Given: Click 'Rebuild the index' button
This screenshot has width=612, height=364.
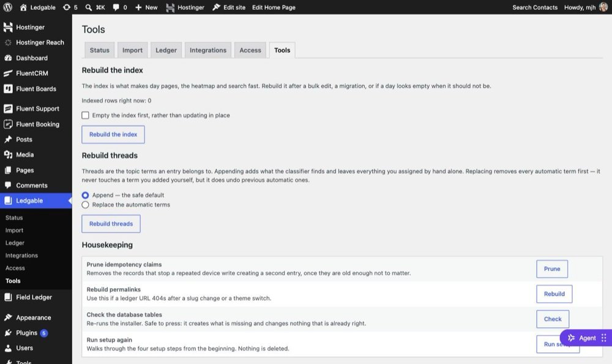Looking at the screenshot, I should 113,134.
